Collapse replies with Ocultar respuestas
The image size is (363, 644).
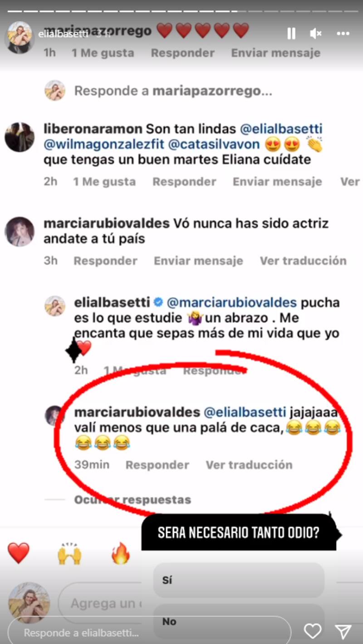132,500
